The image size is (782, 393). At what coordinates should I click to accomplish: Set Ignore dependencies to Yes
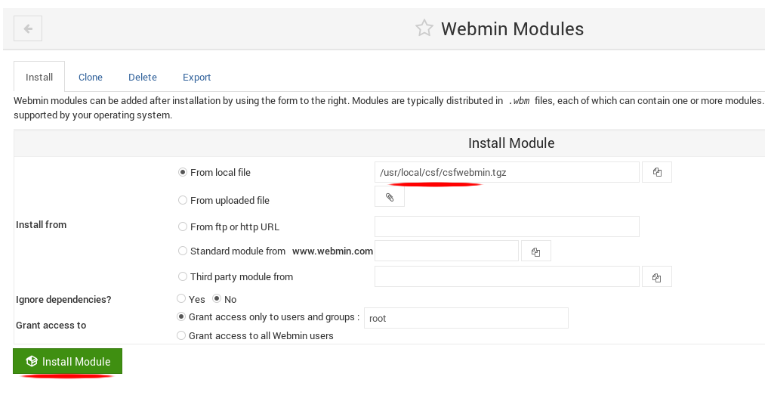click(x=181, y=299)
